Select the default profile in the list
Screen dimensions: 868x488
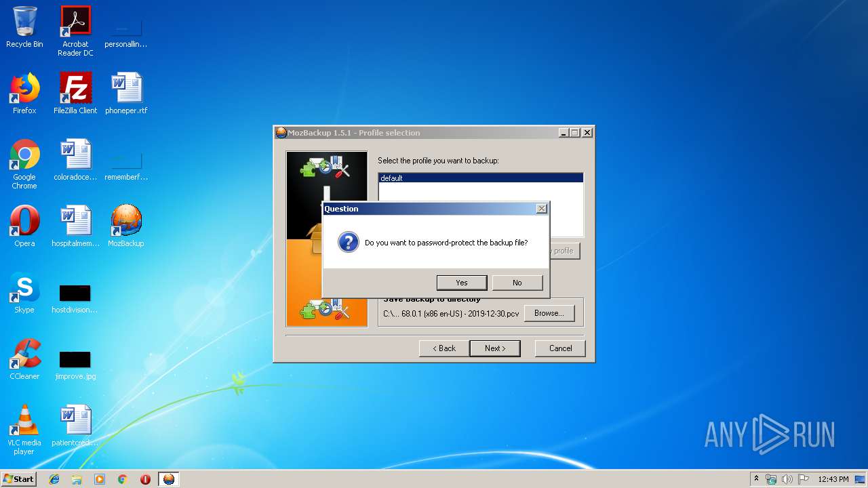[x=480, y=178]
